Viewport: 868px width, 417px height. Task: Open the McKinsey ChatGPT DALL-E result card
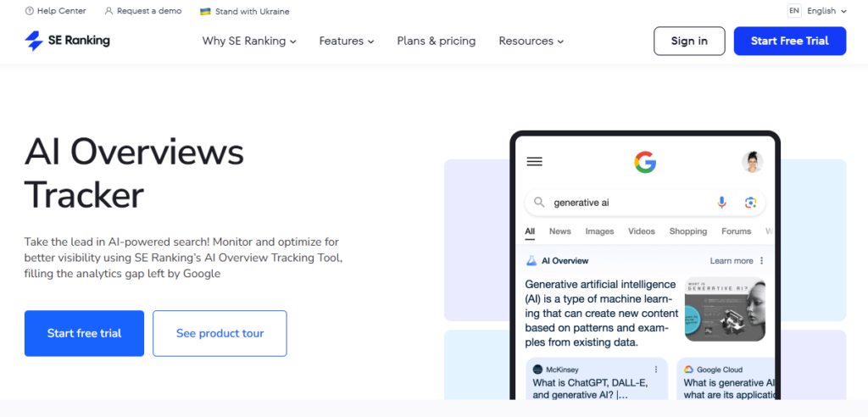click(597, 379)
